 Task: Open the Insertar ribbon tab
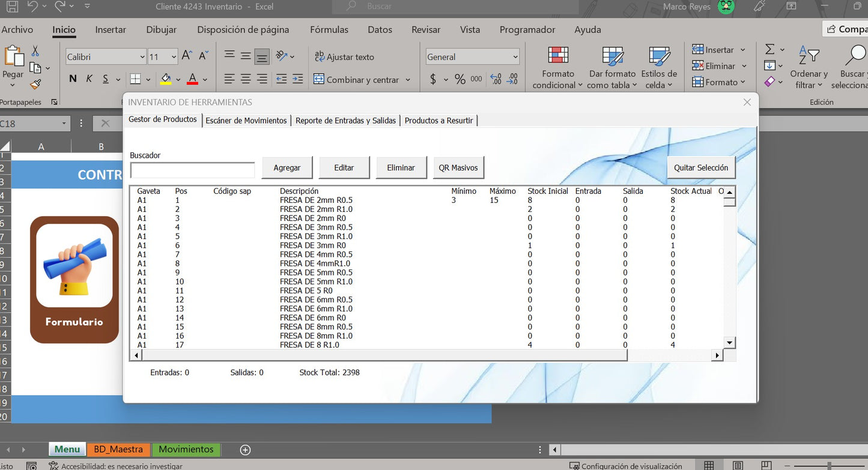pos(111,29)
